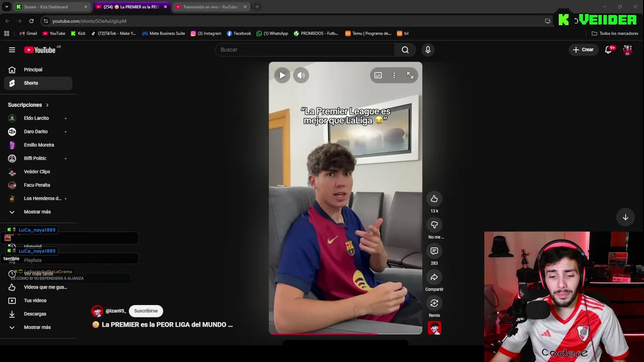Open the Daro Darito channel

click(38, 132)
